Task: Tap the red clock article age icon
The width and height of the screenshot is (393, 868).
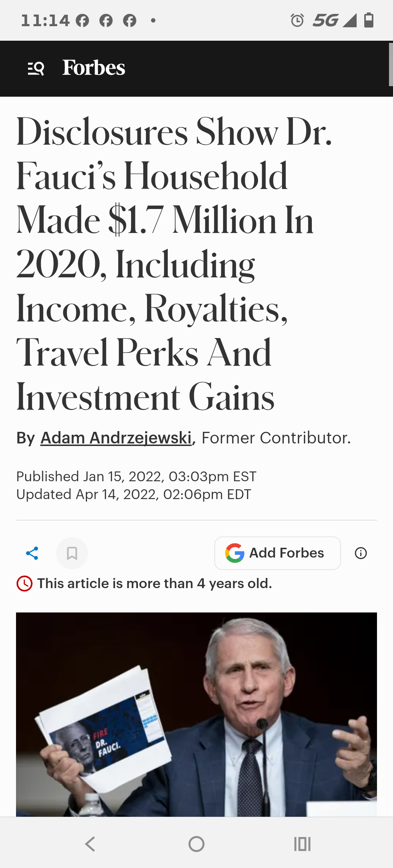Action: [x=24, y=584]
